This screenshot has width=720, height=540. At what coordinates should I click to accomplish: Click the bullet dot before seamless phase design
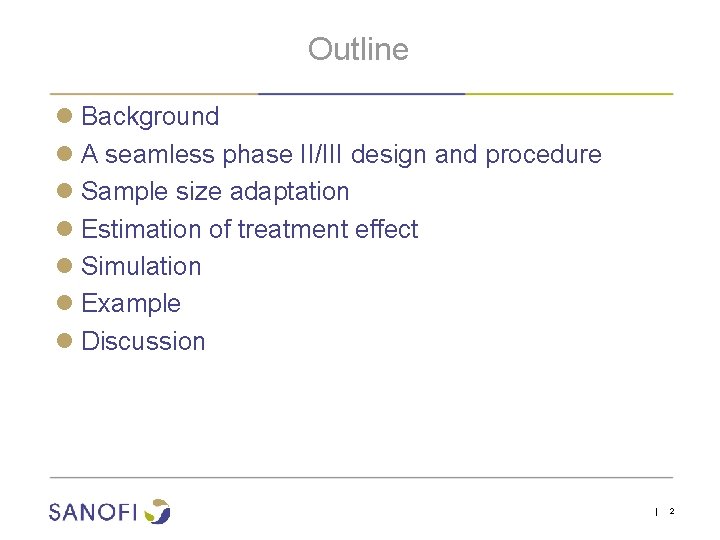click(x=63, y=155)
